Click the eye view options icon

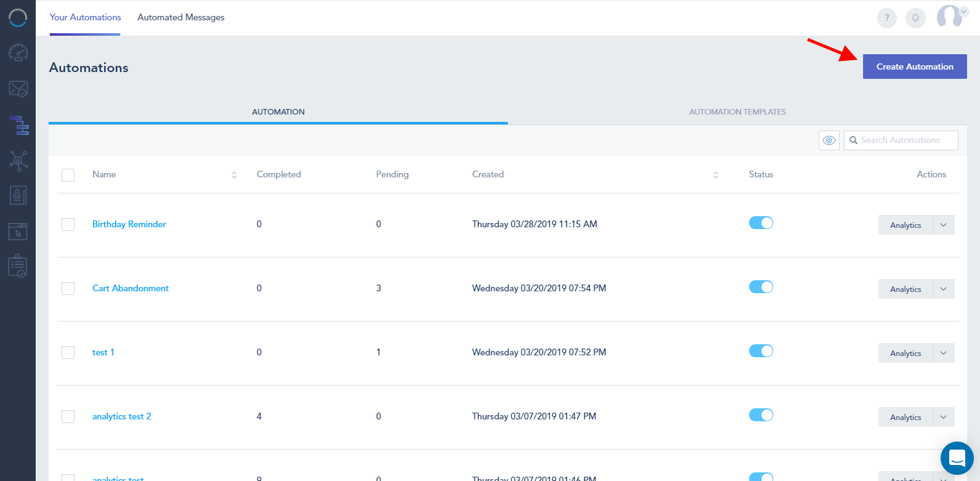829,140
